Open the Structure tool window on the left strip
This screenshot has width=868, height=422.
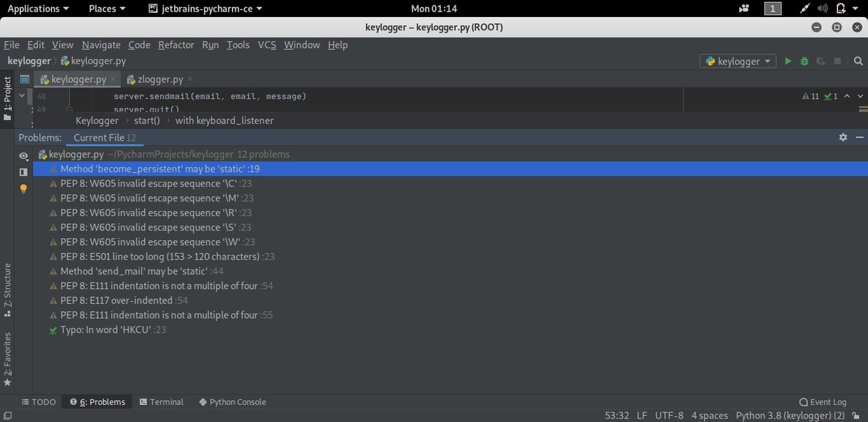pos(7,290)
